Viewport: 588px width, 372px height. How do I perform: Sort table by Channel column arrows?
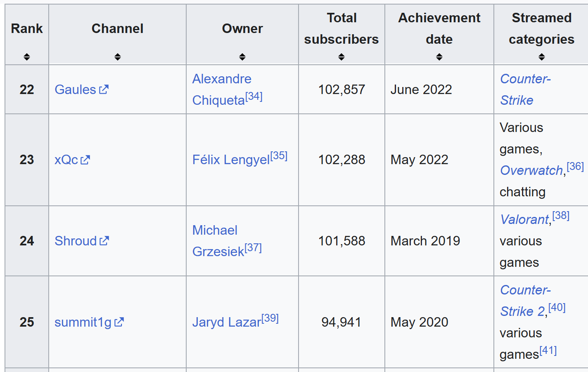tap(118, 57)
